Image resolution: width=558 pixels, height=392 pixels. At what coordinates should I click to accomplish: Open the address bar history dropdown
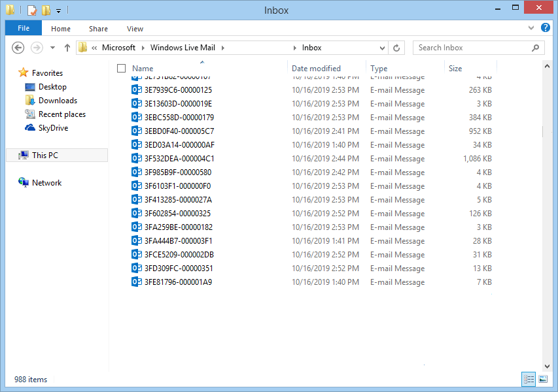tap(382, 48)
